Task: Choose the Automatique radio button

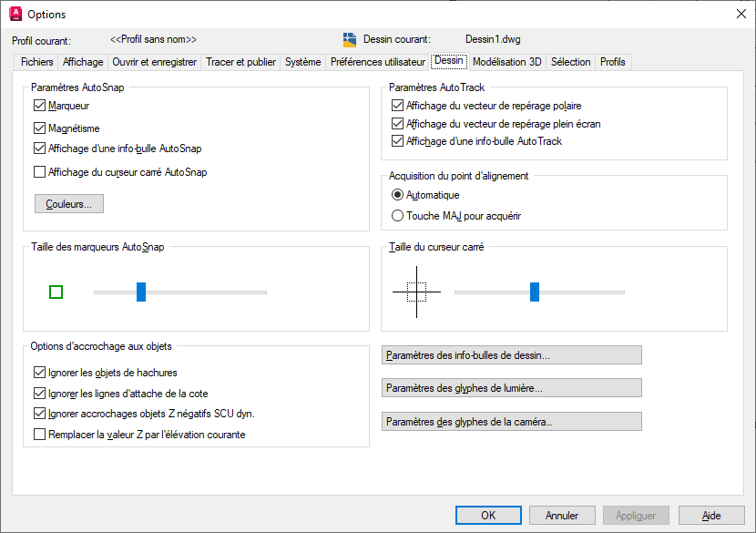Action: [x=397, y=195]
